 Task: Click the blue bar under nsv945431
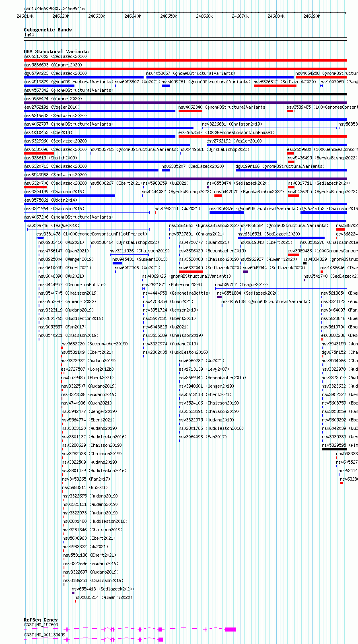pos(117,263)
